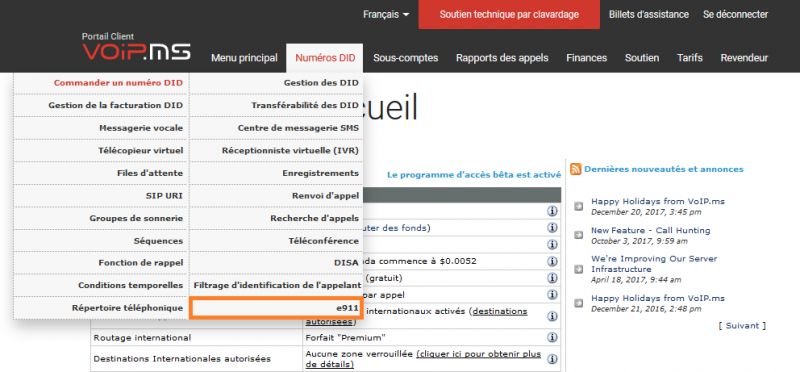This screenshot has height=372, width=800.
Task: Click 'destinations autorisées' link
Action: 416,316
